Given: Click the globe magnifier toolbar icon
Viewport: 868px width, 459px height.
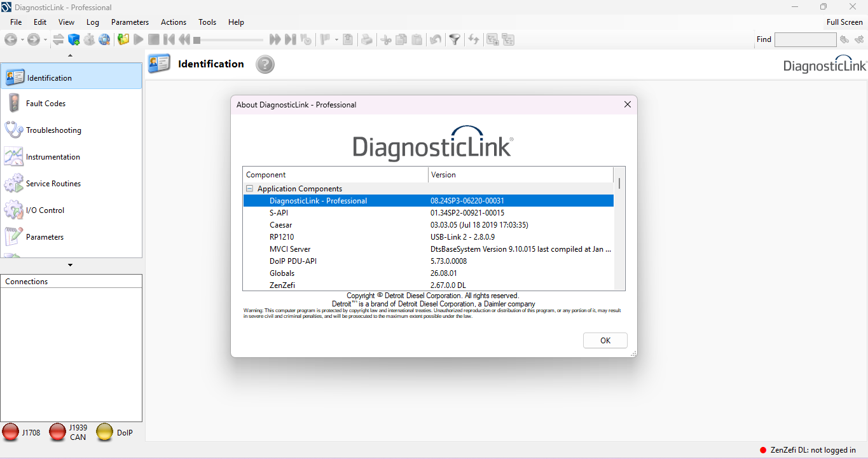Looking at the screenshot, I should tap(104, 39).
